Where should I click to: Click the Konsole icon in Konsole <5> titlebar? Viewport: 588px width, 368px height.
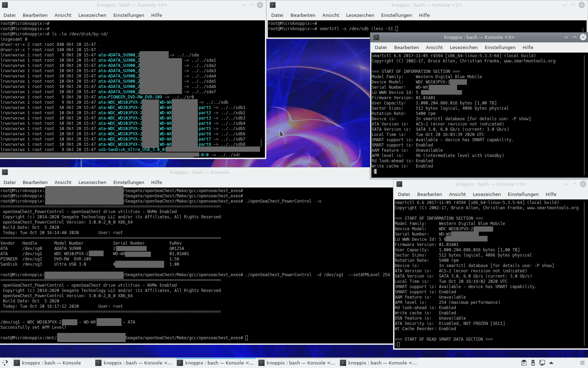[399, 184]
